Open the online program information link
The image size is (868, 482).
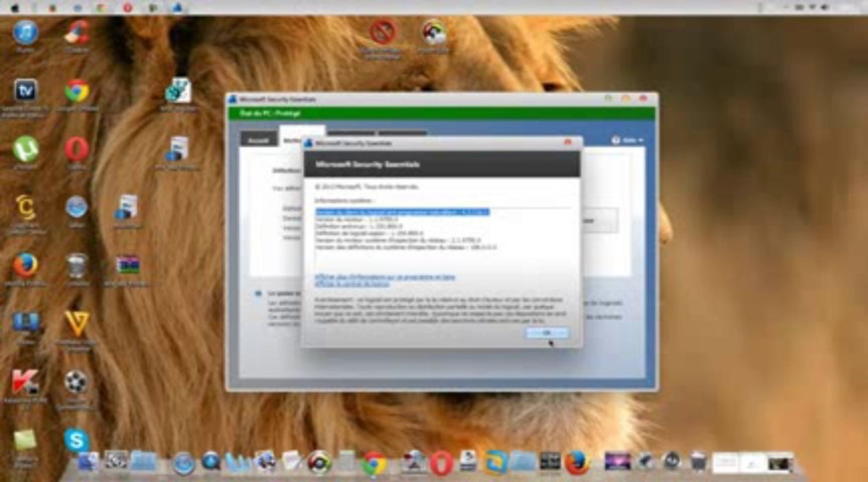[385, 276]
